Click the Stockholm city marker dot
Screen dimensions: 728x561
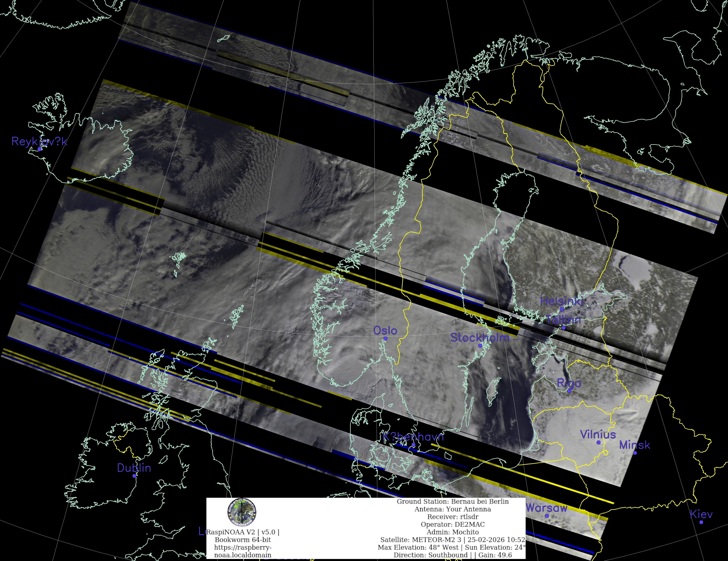click(480, 345)
